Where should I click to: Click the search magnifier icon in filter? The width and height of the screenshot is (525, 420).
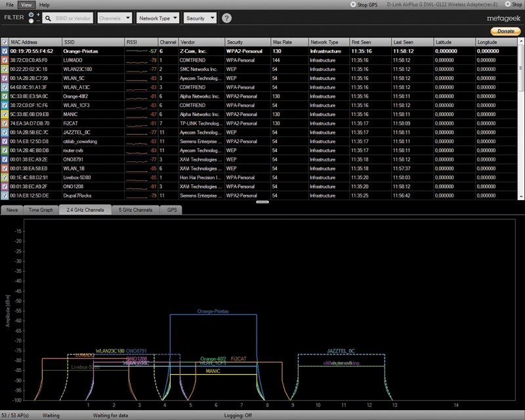pos(48,18)
